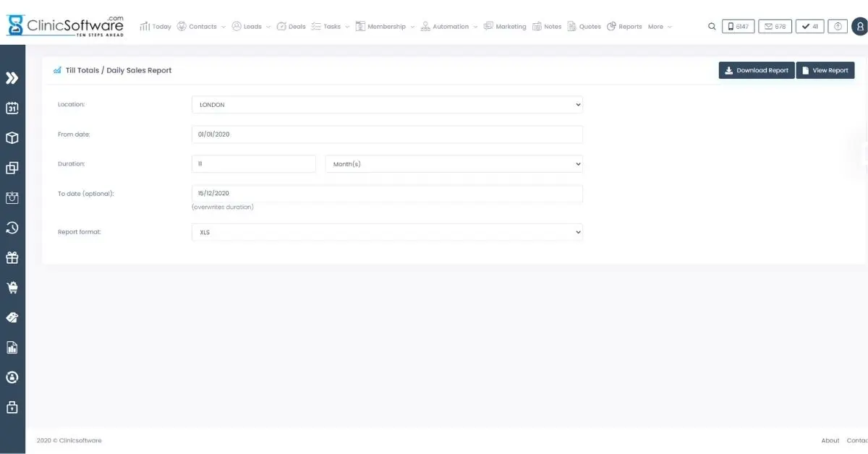Open history via the clock icon
This screenshot has width=868, height=454.
(x=12, y=228)
